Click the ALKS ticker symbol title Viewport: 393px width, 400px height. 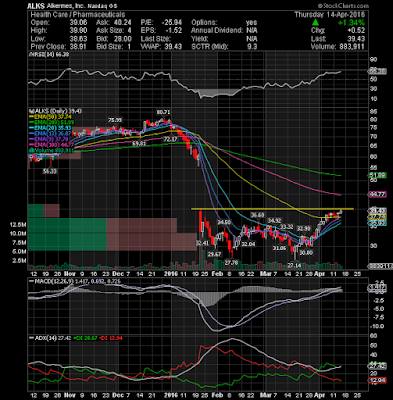[x=35, y=6]
